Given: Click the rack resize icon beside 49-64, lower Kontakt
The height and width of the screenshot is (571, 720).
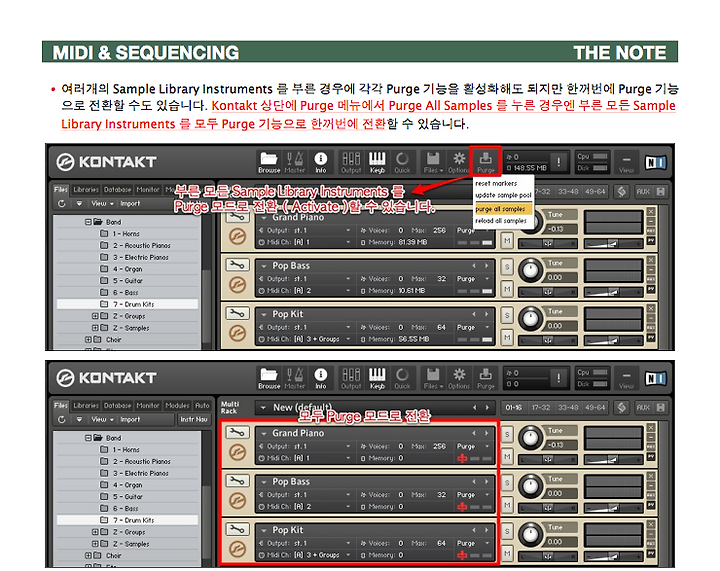Looking at the screenshot, I should tap(622, 407).
